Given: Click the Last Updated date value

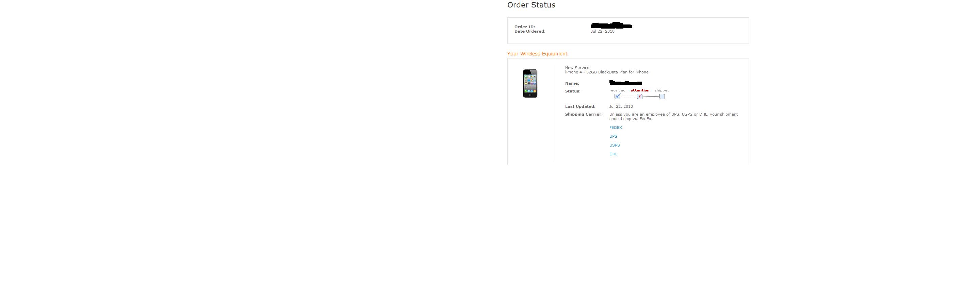Looking at the screenshot, I should [621, 106].
